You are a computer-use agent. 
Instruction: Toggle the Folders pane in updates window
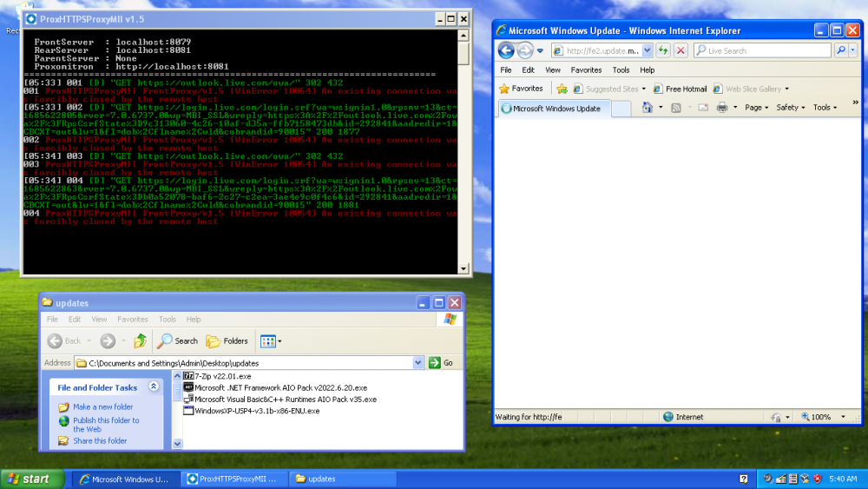(227, 341)
